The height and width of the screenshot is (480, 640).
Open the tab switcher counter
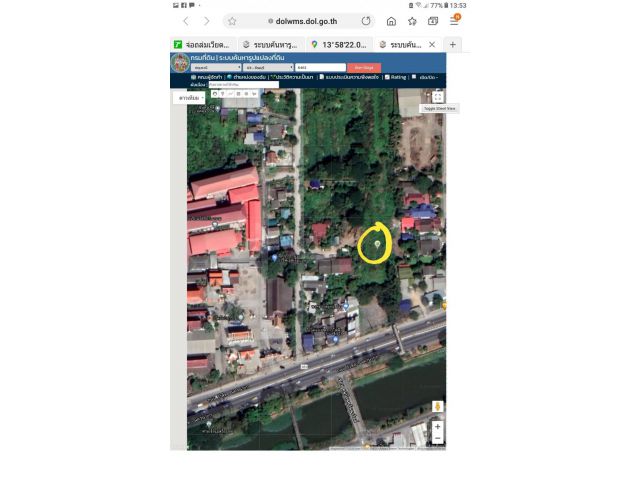coord(433,21)
